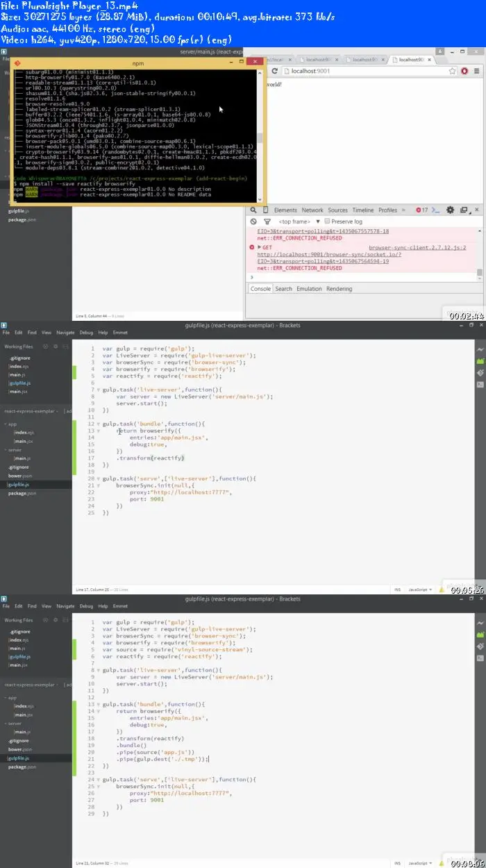Click Live Preview lightning icon in third screenshot
The height and width of the screenshot is (868, 486).
(x=480, y=624)
